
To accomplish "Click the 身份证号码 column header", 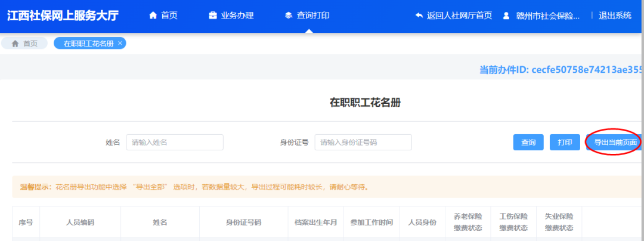I will (x=243, y=222).
